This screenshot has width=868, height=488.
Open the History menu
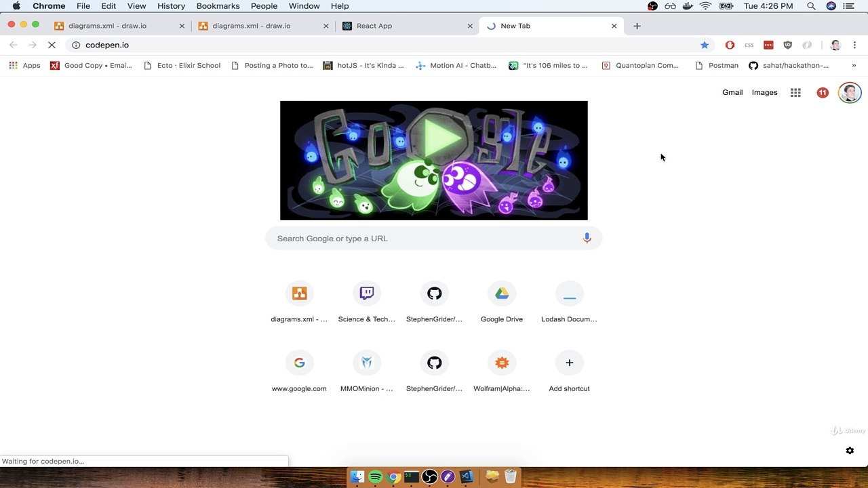171,6
